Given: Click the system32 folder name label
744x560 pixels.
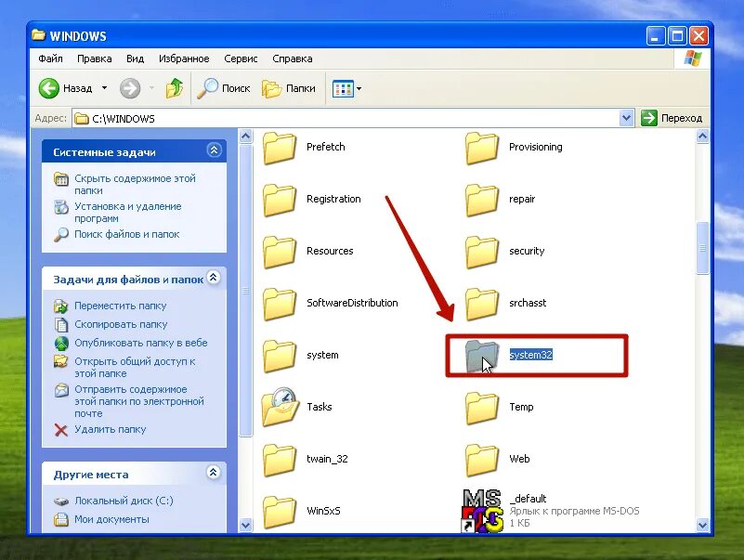Looking at the screenshot, I should [x=530, y=355].
